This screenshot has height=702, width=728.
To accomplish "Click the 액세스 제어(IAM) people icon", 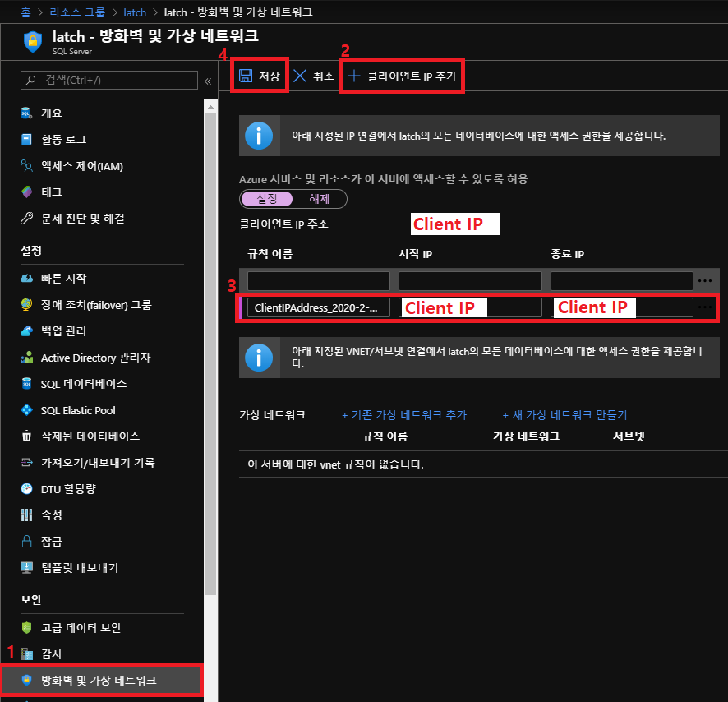I will point(26,166).
